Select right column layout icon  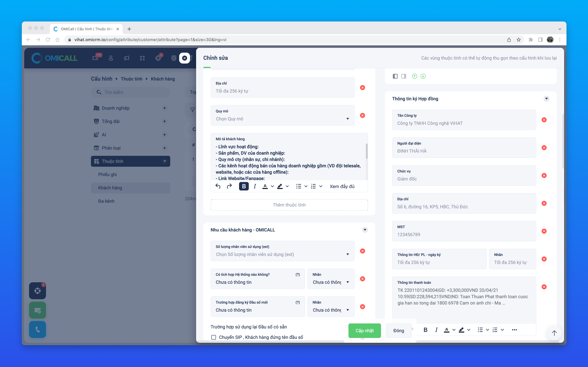[404, 76]
